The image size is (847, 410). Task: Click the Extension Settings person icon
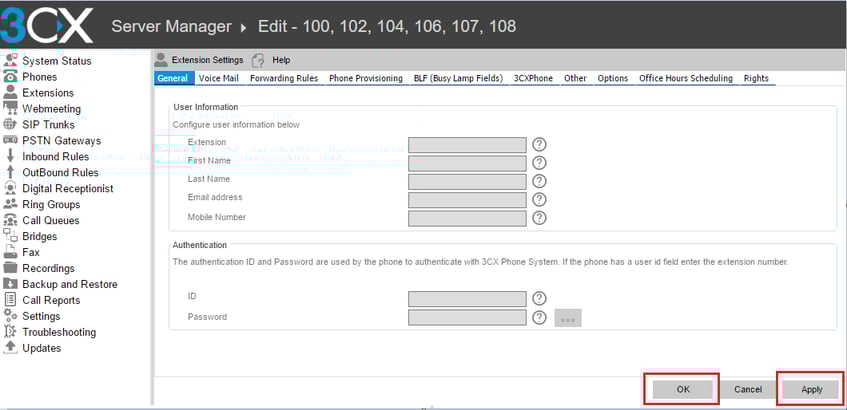pos(161,59)
